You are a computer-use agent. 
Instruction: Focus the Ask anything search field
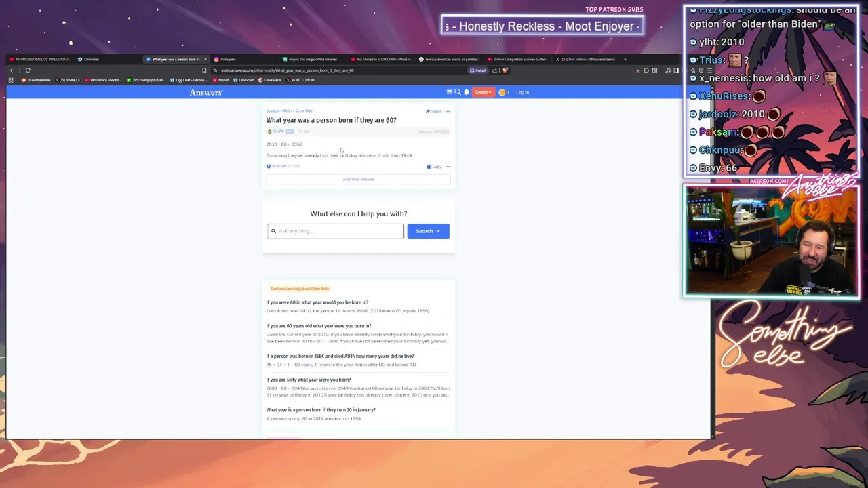coord(336,231)
